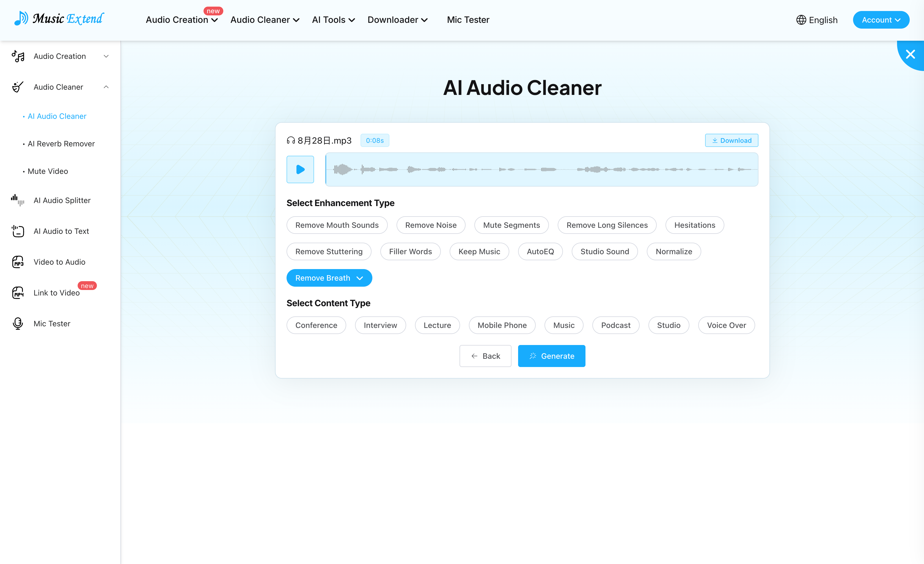Screen dimensions: 924x564
Task: Enable the Studio Sound enhancement option
Action: click(604, 251)
